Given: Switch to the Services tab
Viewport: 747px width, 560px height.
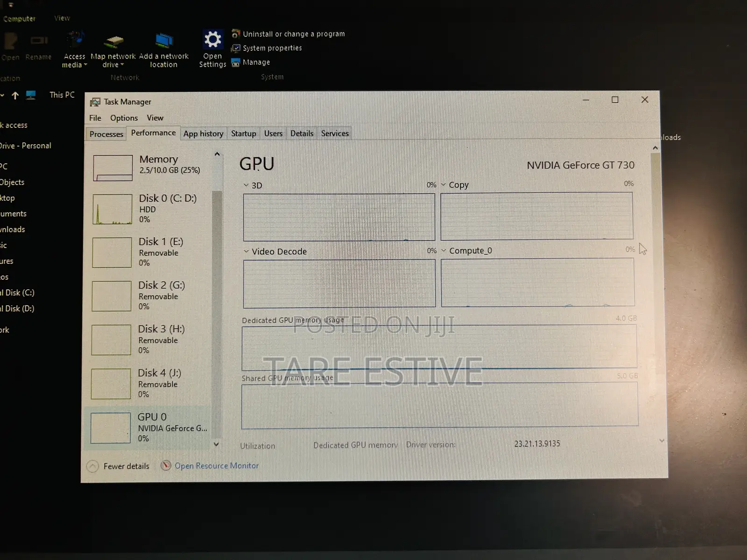Looking at the screenshot, I should 335,133.
